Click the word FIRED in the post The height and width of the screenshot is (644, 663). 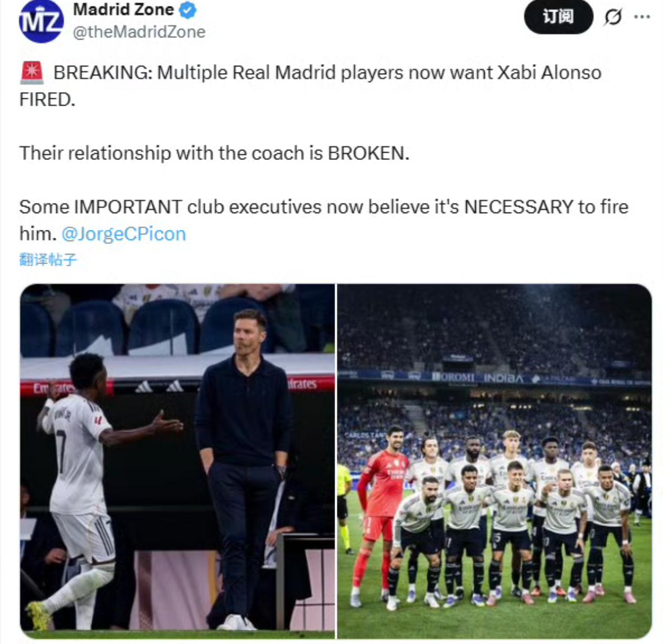click(46, 99)
